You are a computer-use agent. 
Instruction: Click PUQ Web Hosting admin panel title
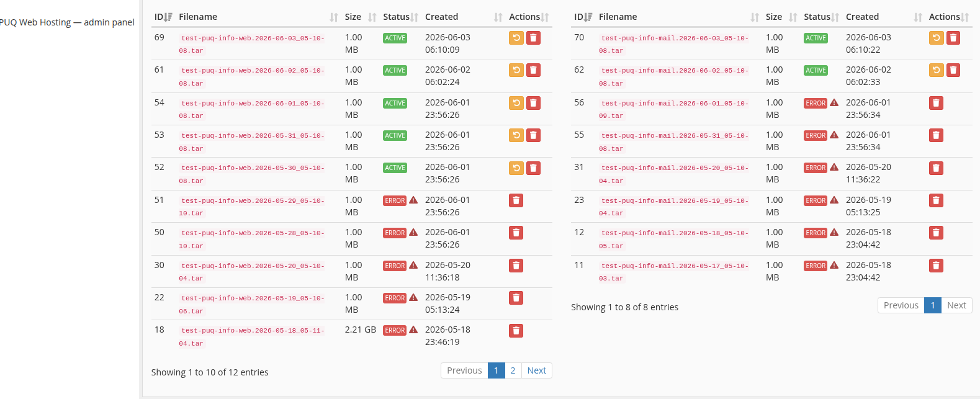pos(67,22)
